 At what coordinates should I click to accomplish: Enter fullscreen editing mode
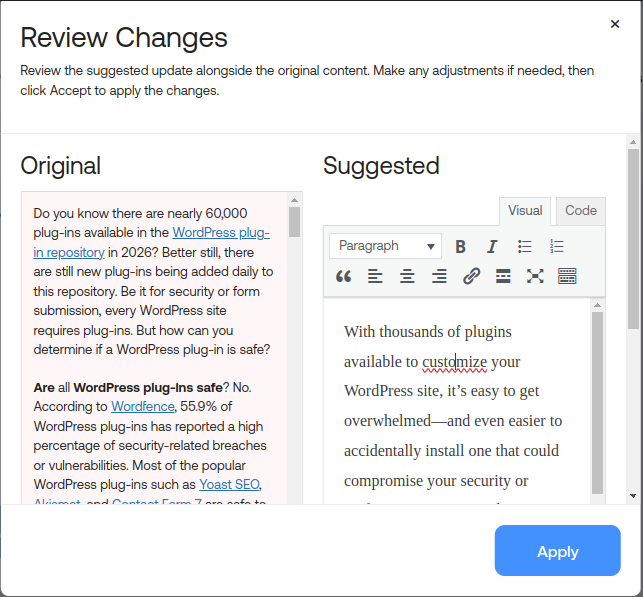(535, 276)
